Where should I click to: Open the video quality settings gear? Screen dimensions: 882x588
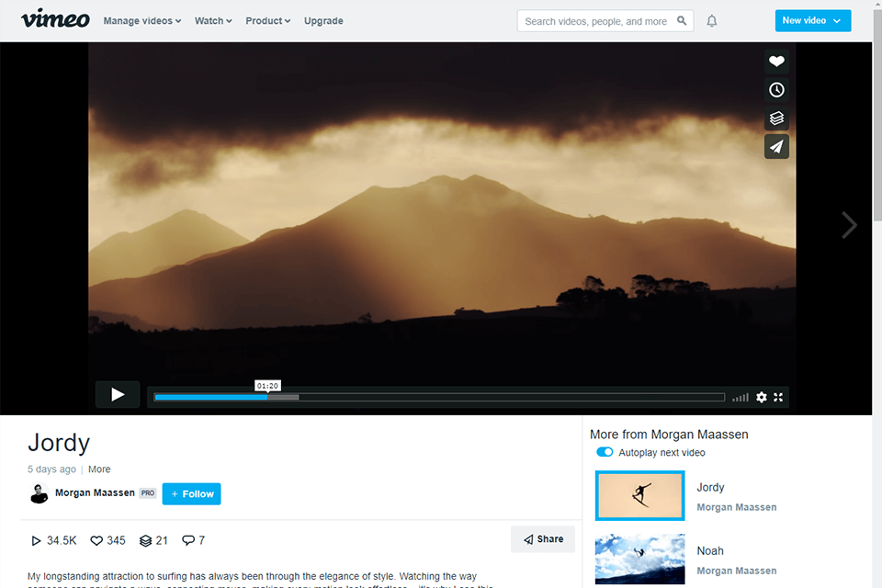[x=762, y=397]
